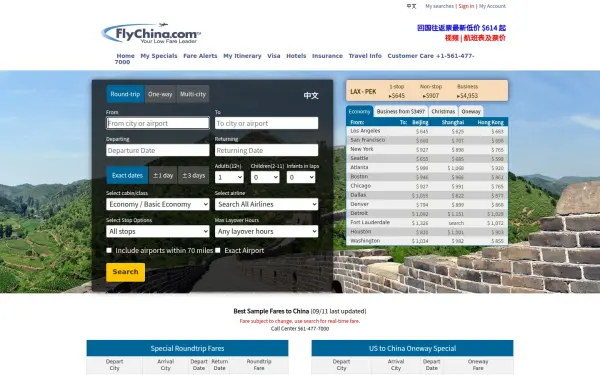Open Travel Info menu item
This screenshot has height=375, width=600.
click(x=365, y=56)
